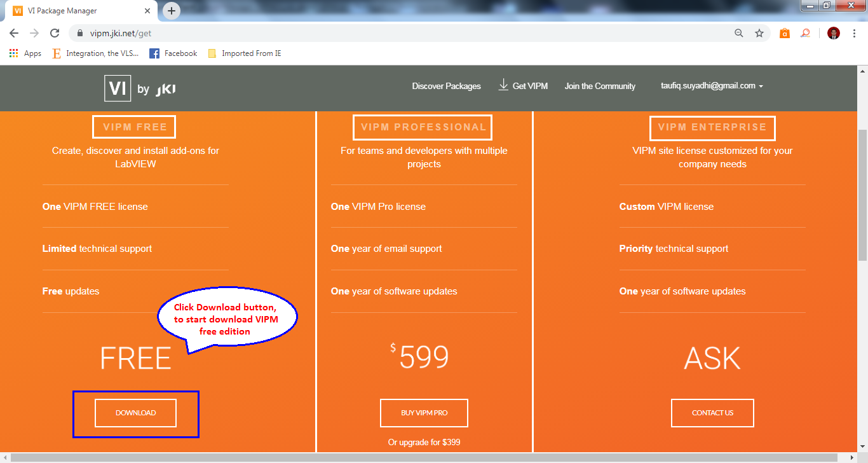The image size is (868, 463).
Task: Click the zoom icon in the address bar
Action: [x=738, y=32]
